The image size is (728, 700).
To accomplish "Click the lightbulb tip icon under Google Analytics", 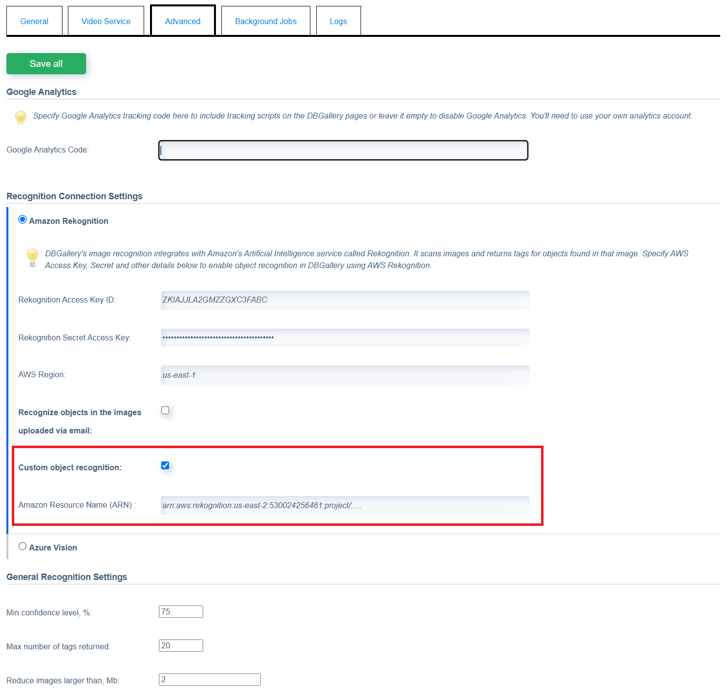I will pos(21,118).
